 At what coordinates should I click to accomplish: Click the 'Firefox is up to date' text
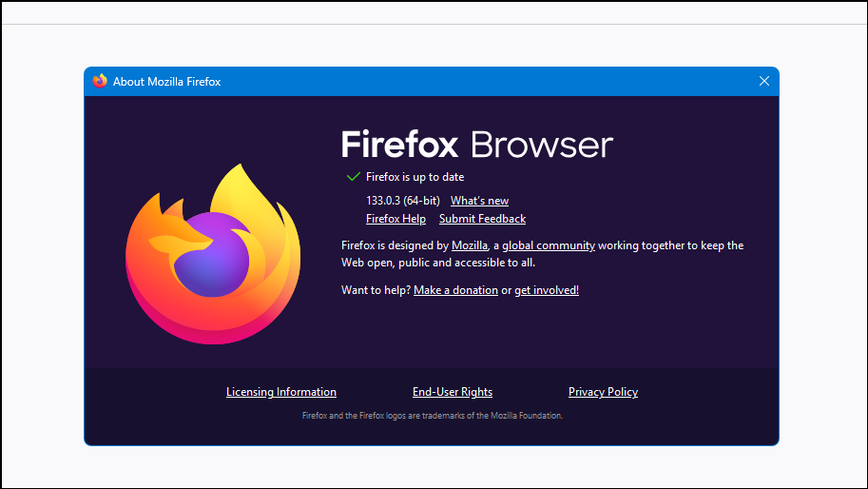(415, 177)
